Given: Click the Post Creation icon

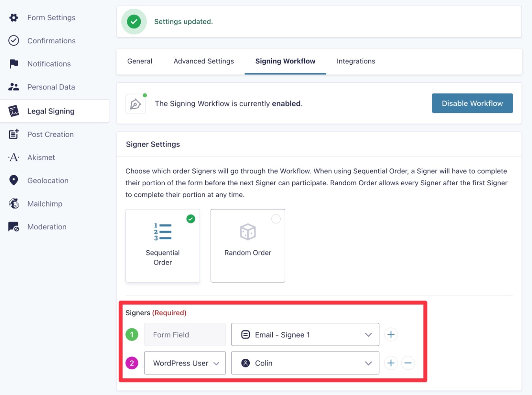Looking at the screenshot, I should 14,134.
